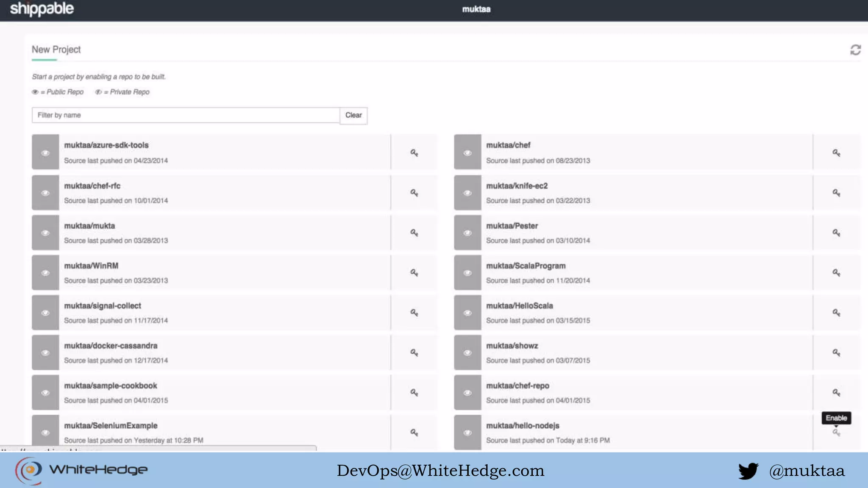Select the New Project tab
This screenshot has height=488, width=868.
pyautogui.click(x=56, y=50)
